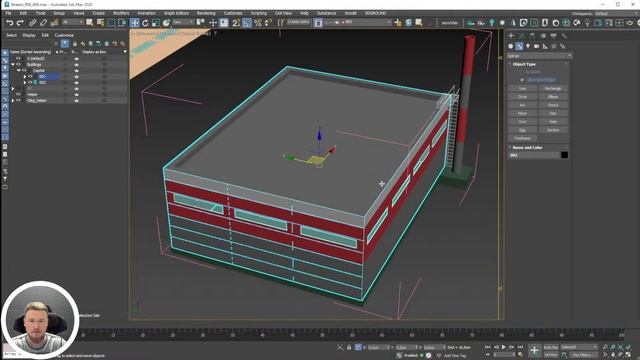Jump to the animation end frame

[x=520, y=347]
